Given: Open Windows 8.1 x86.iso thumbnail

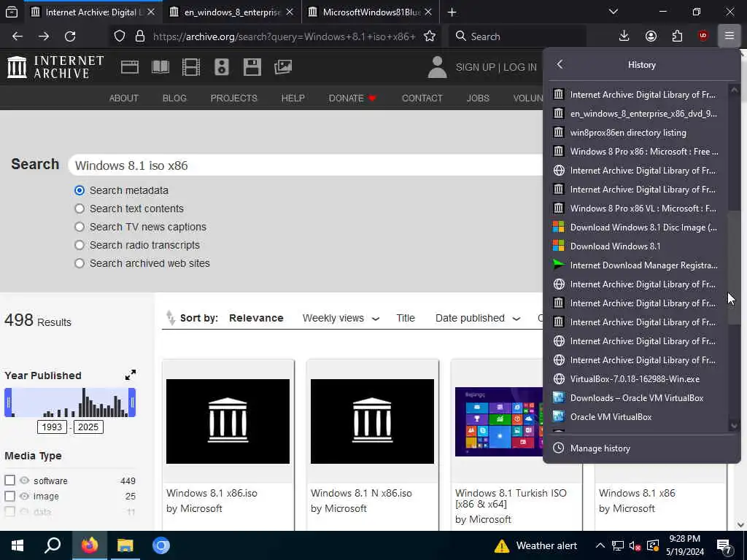Looking at the screenshot, I should (x=228, y=421).
